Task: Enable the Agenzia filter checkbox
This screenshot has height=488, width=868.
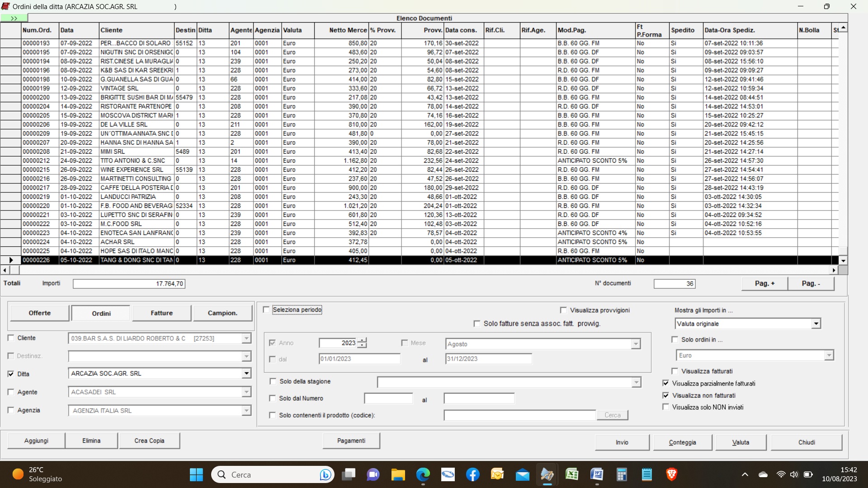Action: (x=11, y=410)
